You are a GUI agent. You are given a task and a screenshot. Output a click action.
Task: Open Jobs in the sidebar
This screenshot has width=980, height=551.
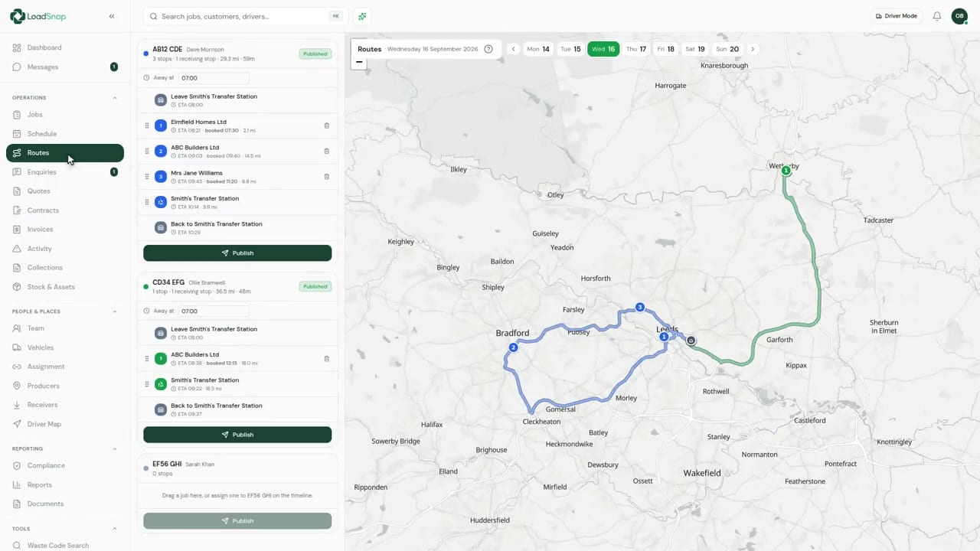[x=65, y=115]
